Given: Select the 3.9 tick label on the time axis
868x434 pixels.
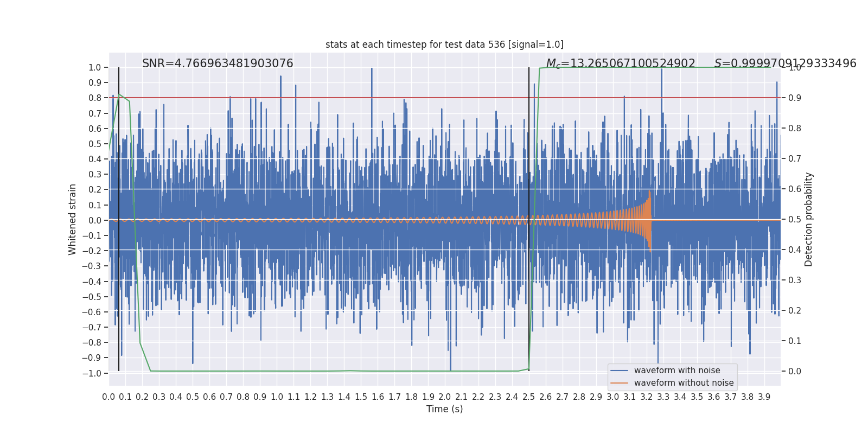Looking at the screenshot, I should pyautogui.click(x=764, y=397).
